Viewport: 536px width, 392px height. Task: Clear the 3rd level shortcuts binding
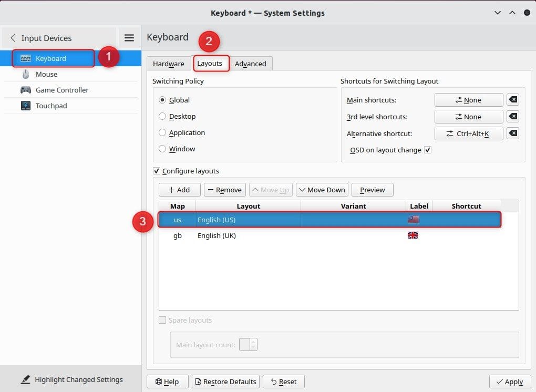point(513,117)
